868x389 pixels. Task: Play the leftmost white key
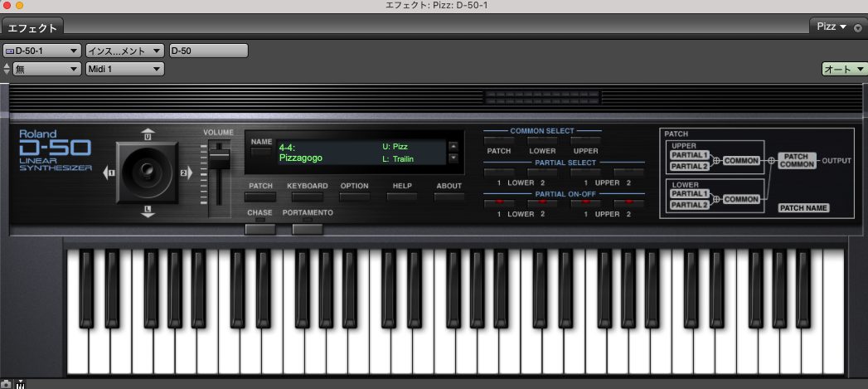77,352
